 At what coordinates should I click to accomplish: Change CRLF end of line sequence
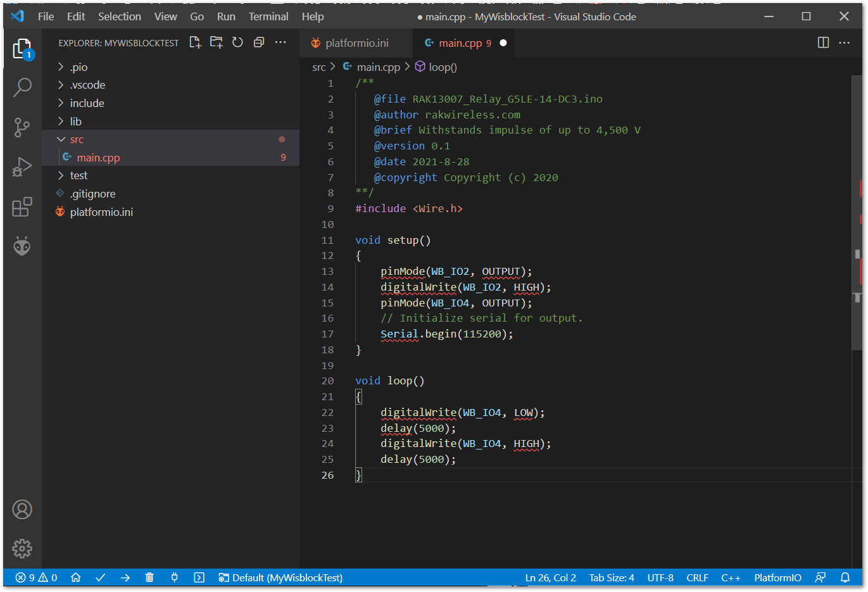pos(697,577)
